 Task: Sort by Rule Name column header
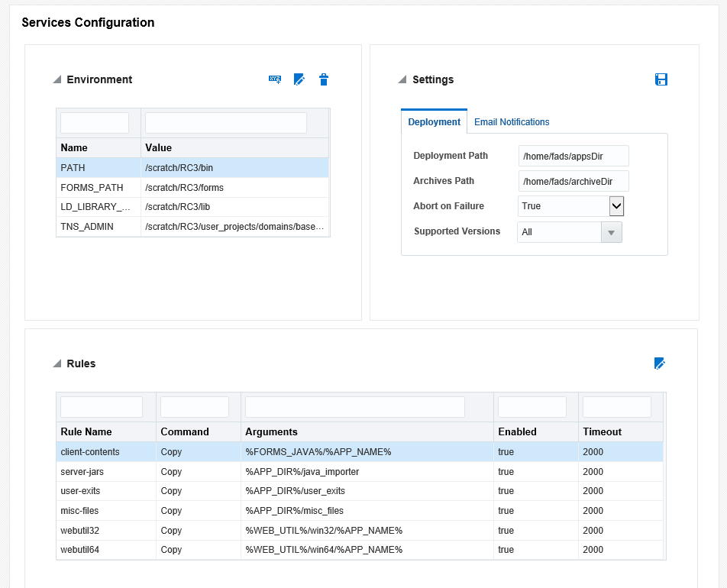[x=106, y=431]
